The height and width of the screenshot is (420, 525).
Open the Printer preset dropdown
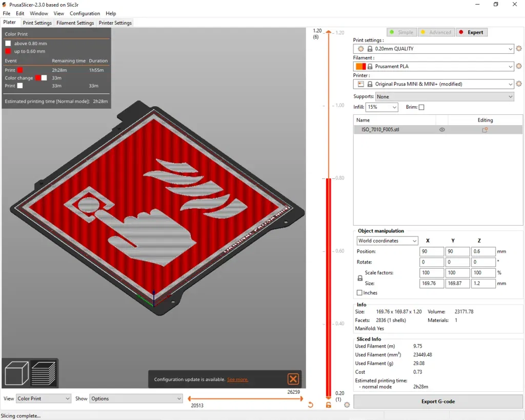[x=434, y=84]
